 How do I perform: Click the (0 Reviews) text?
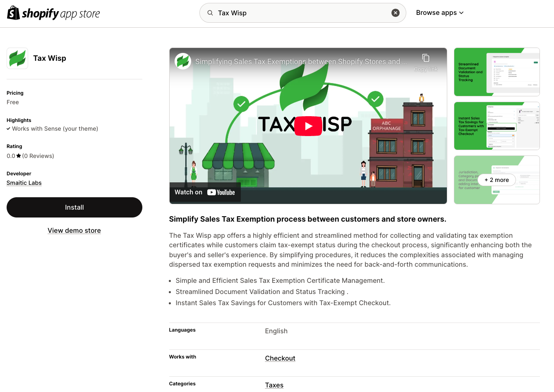pyautogui.click(x=38, y=156)
